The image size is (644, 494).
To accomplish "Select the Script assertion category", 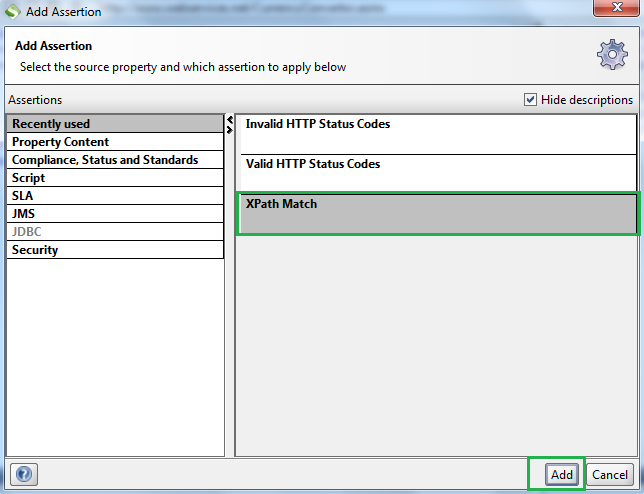I will point(115,178).
